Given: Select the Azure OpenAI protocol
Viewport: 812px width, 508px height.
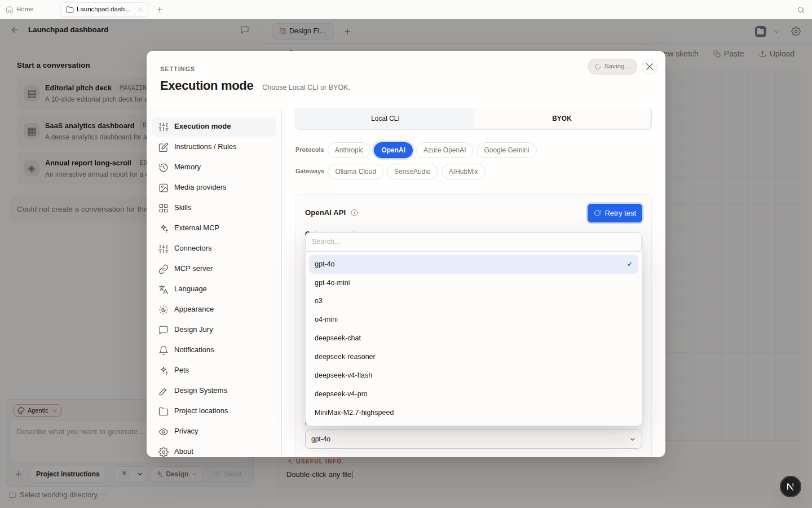Looking at the screenshot, I should pos(444,150).
